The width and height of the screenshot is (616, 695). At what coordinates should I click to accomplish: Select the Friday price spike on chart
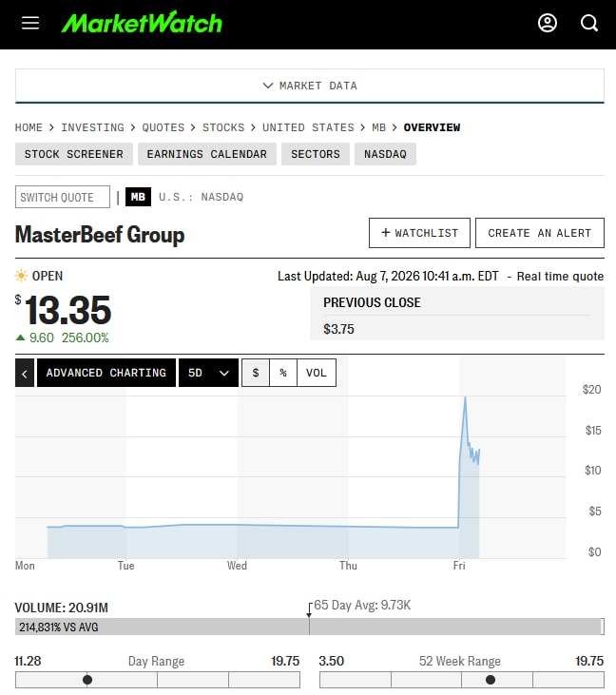(465, 399)
